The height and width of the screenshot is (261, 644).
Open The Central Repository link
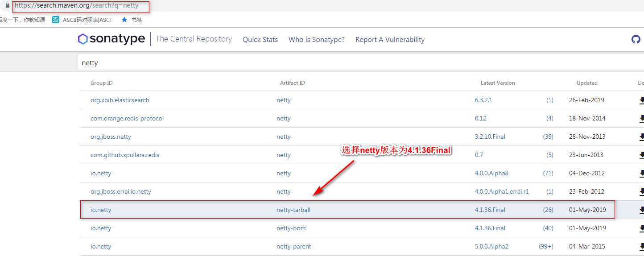tap(194, 39)
